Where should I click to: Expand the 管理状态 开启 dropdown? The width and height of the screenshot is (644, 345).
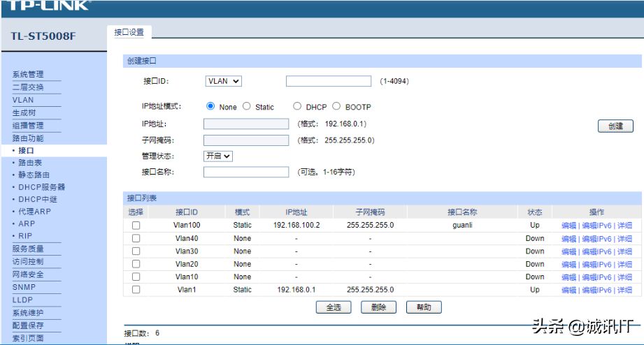click(217, 156)
